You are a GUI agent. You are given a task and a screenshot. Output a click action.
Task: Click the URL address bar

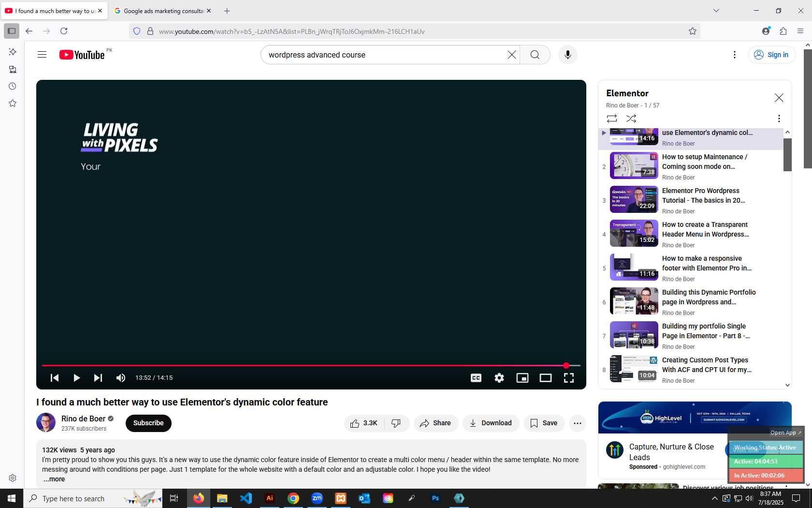pyautogui.click(x=416, y=31)
